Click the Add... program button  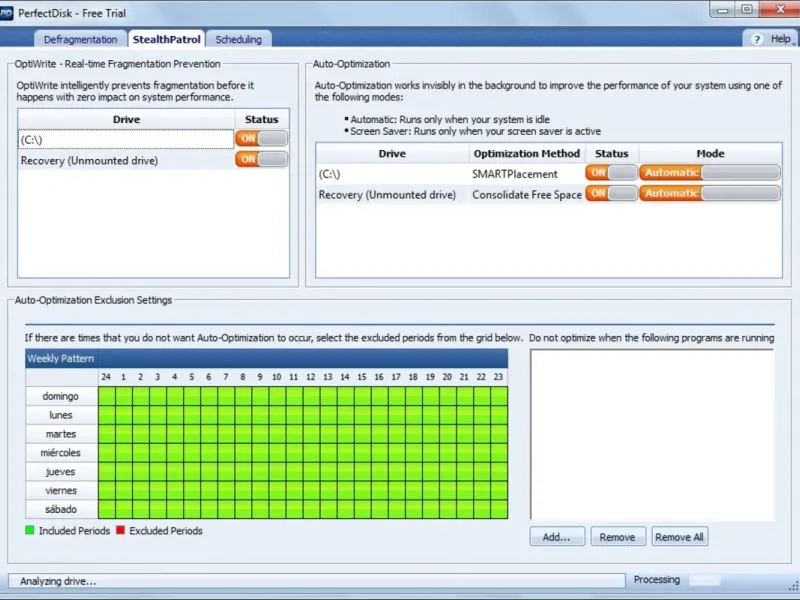pos(557,537)
